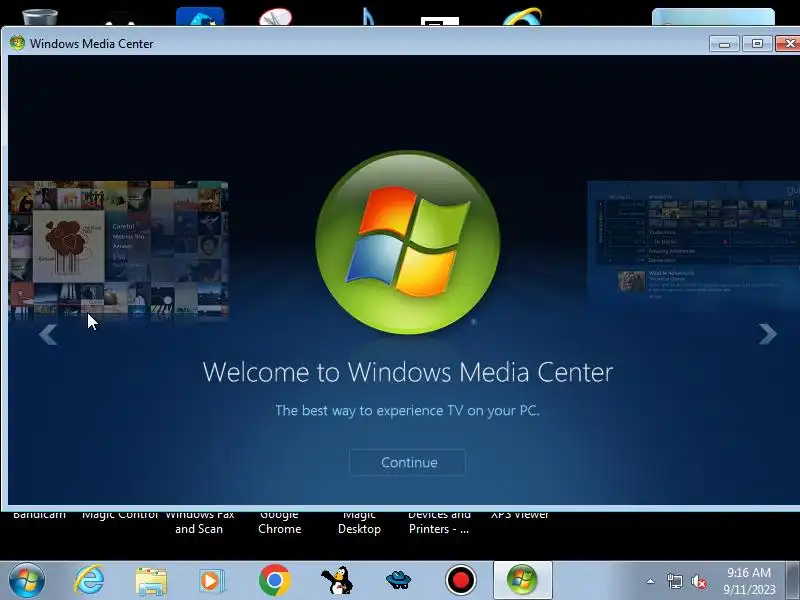Open the penguin Magic Desktop taskbar icon
This screenshot has width=800, height=600.
337,580
